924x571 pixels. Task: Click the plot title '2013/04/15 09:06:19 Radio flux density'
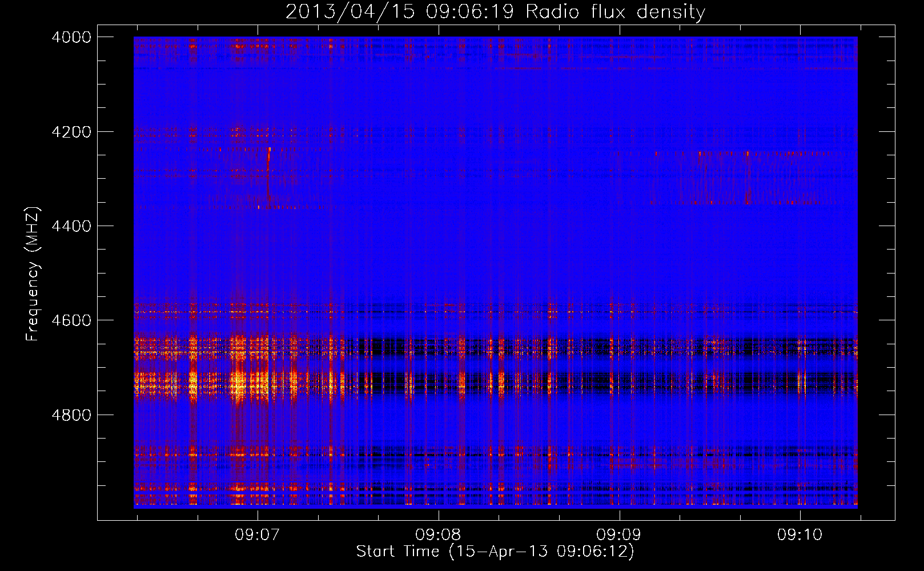[x=495, y=12]
